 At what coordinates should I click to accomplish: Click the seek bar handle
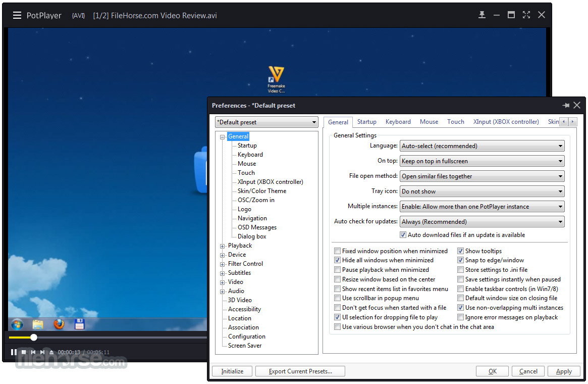(x=34, y=338)
